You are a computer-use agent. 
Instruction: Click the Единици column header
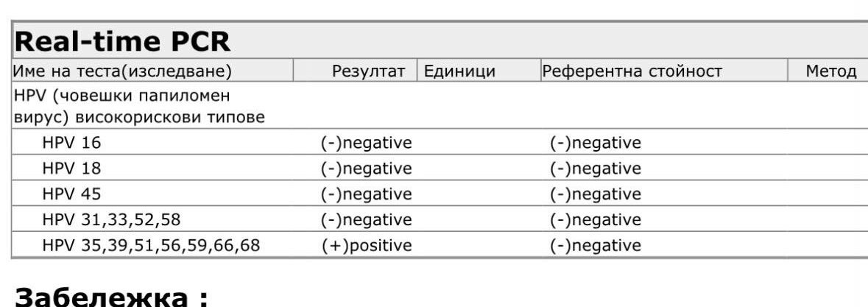459,71
